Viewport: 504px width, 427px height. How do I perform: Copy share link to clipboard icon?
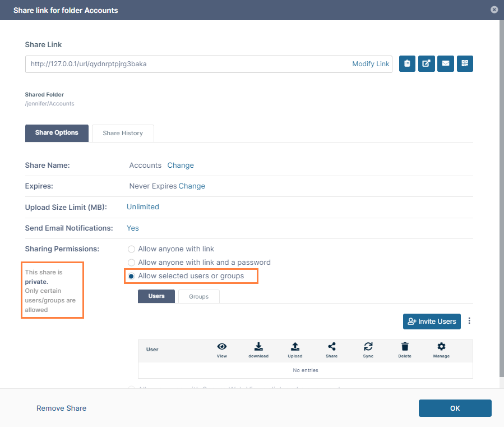(407, 64)
